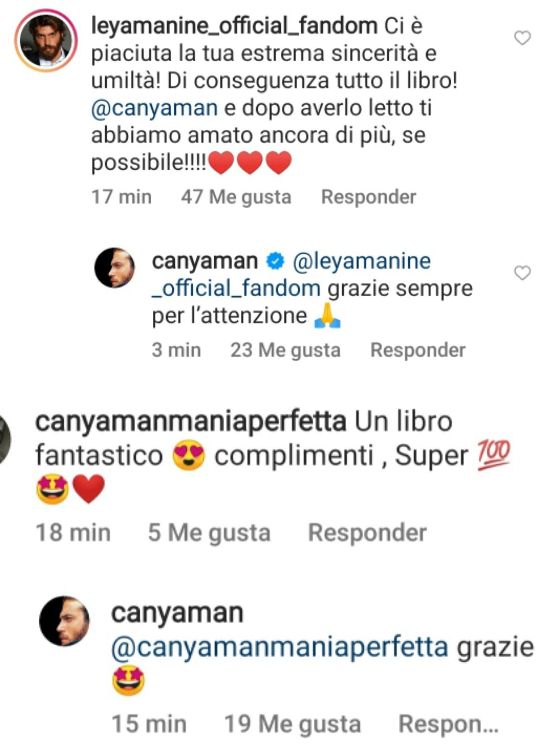Screen dimensions: 560x747
Task: View the 23 Me gusta likes list
Action: 285,351
